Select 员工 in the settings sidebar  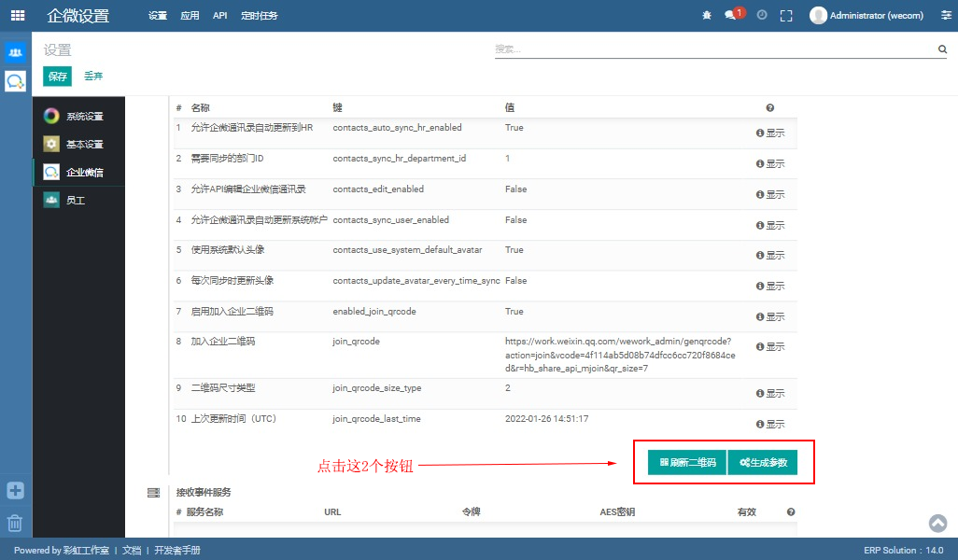click(78, 201)
